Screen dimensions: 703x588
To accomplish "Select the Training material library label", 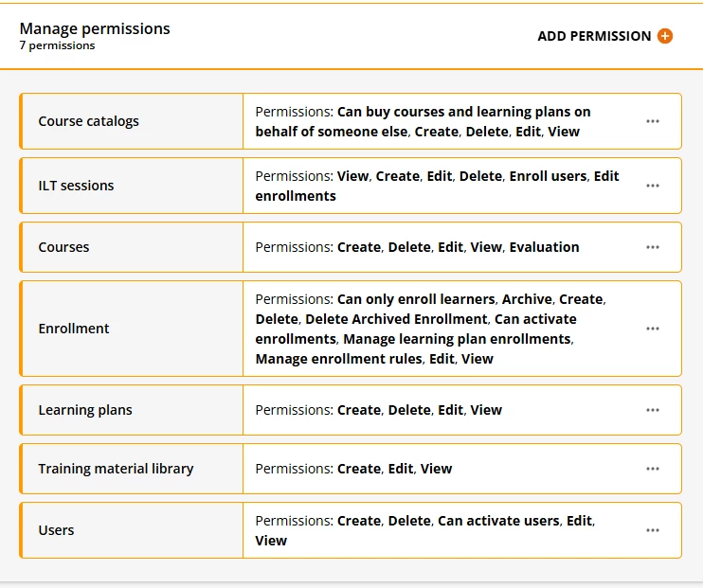I will 116,469.
